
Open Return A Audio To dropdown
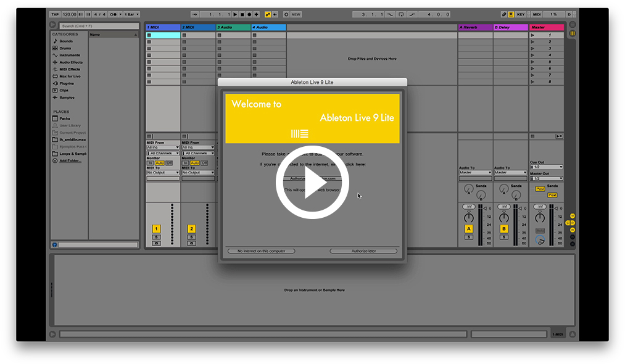pyautogui.click(x=476, y=173)
